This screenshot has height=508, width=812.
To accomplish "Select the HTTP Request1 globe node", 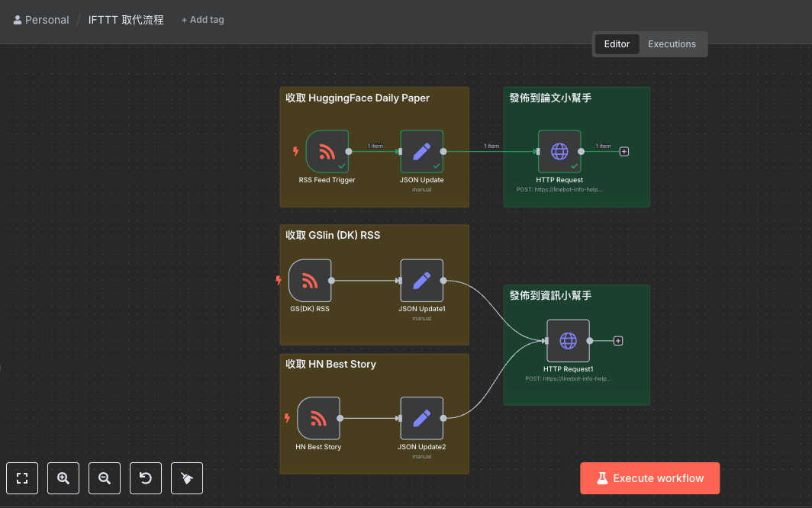I will tap(568, 341).
